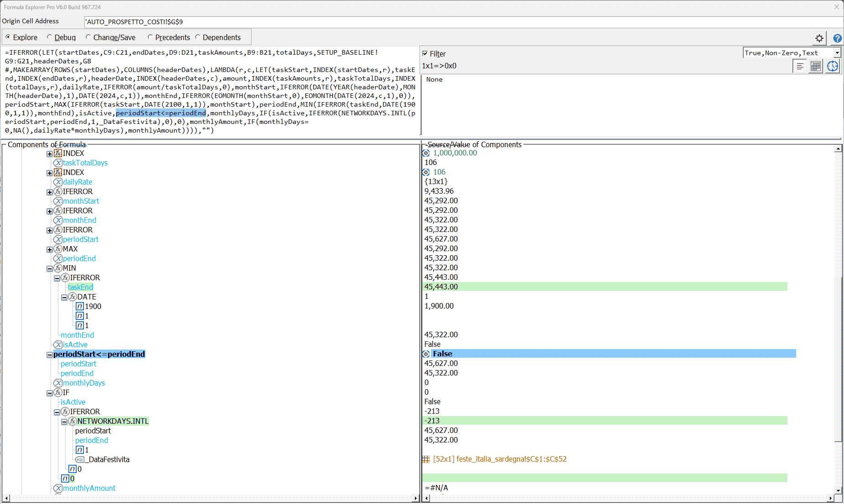Screen dimensions: 844x504
Task: Click the feste_italia_sardegna!$C$1:$C$52 range link
Action: click(x=500, y=459)
